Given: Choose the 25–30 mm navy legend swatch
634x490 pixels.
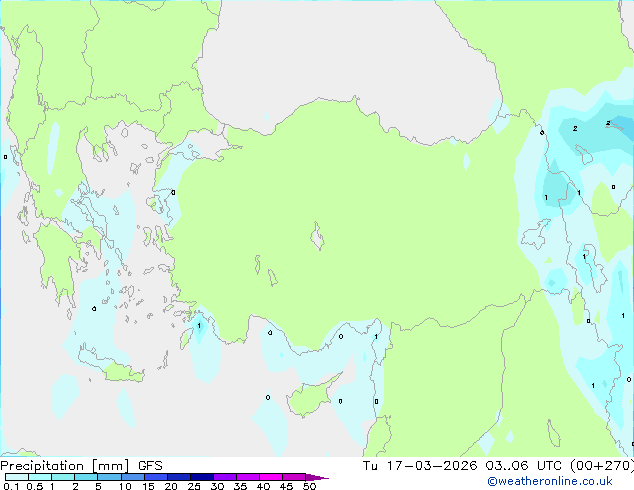Looking at the screenshot, I should pos(201,477).
